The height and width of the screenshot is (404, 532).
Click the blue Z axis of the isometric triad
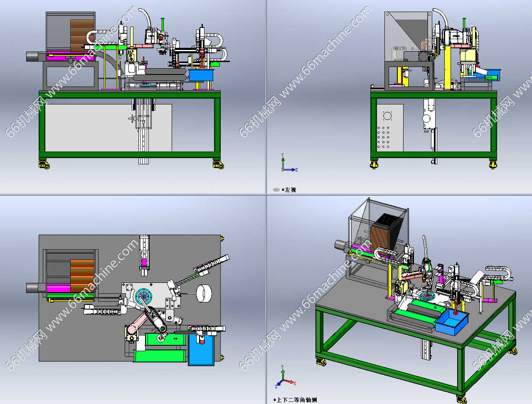[x=278, y=384]
